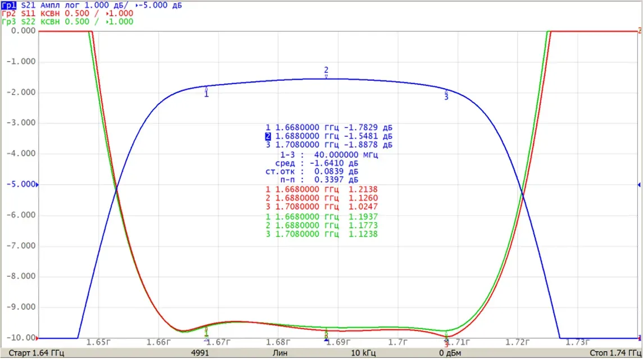This screenshot has width=644, height=359.
Task: Click the red S11 marker 2 readout 1.1260
Action: pos(363,198)
